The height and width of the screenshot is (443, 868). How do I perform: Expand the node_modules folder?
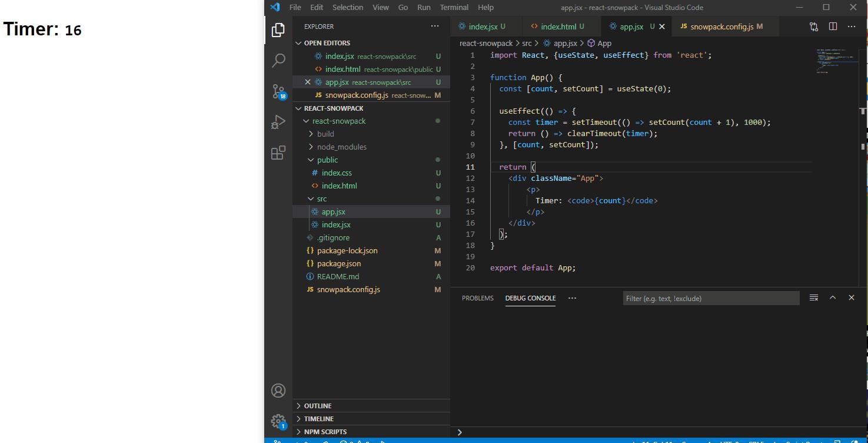point(341,147)
